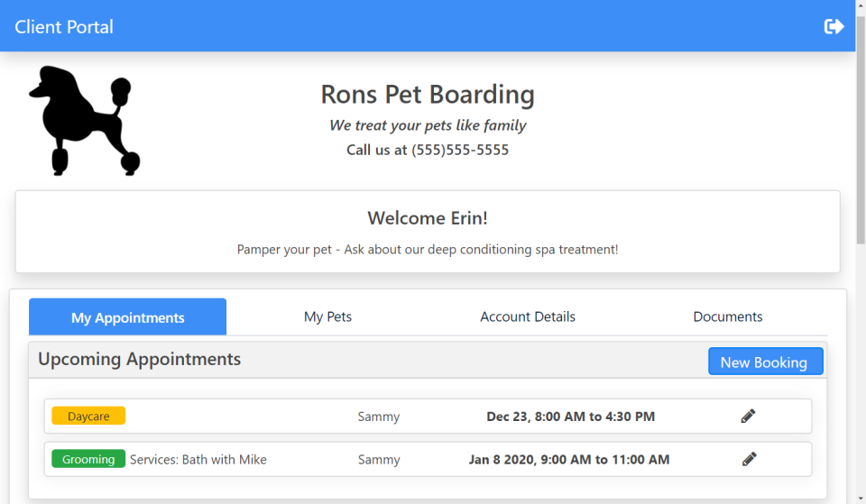Viewport: 866px width, 504px height.
Task: Edit the Grooming appointment with the pencil icon
Action: 749,459
